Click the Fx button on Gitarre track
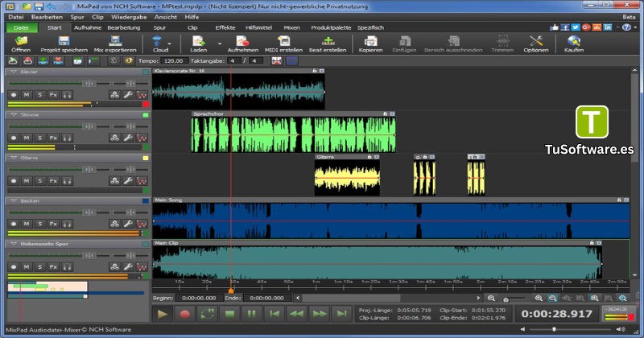The width and height of the screenshot is (644, 338). (x=53, y=181)
